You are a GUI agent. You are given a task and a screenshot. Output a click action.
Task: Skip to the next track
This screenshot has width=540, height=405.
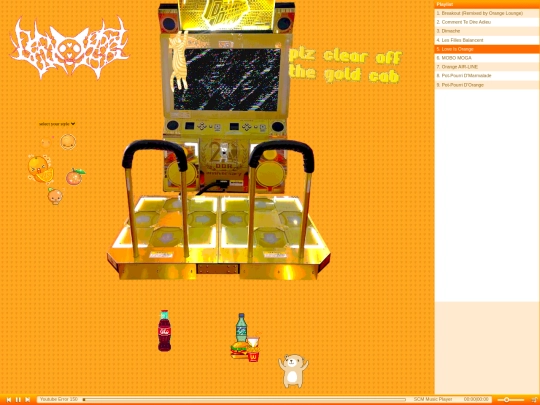[x=28, y=399]
